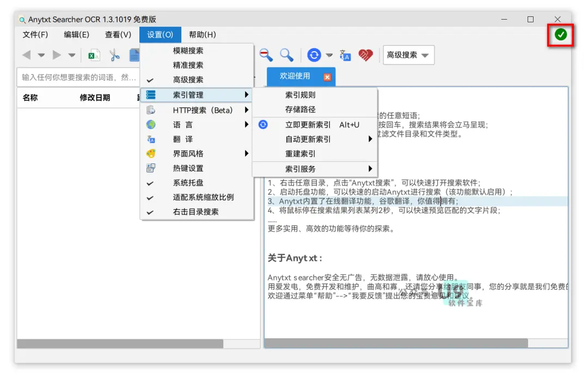Open the 帮助(H) menu

203,34
